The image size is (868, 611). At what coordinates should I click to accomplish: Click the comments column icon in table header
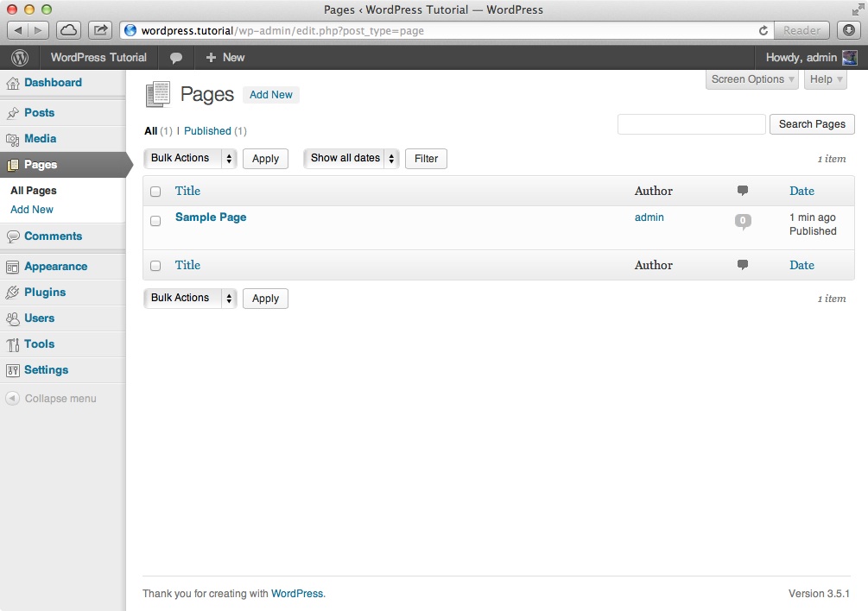pos(743,191)
